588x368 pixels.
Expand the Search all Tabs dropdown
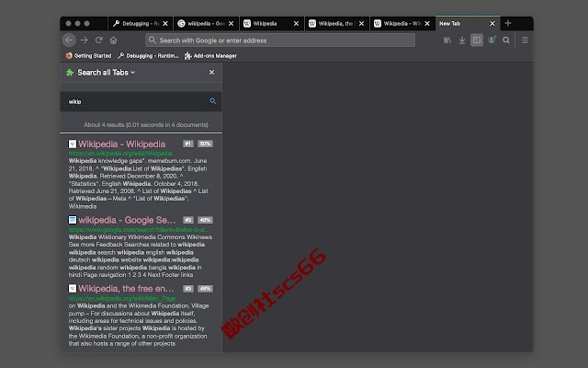tap(107, 73)
